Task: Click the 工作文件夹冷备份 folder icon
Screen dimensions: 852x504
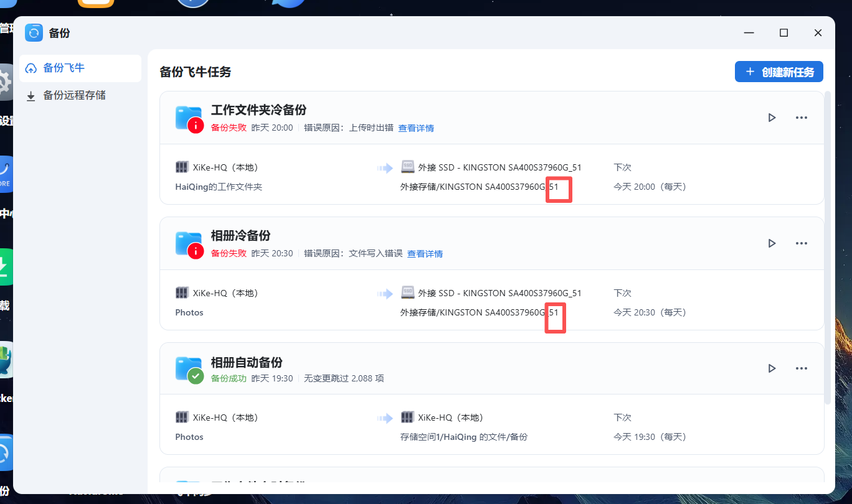Action: (189, 119)
